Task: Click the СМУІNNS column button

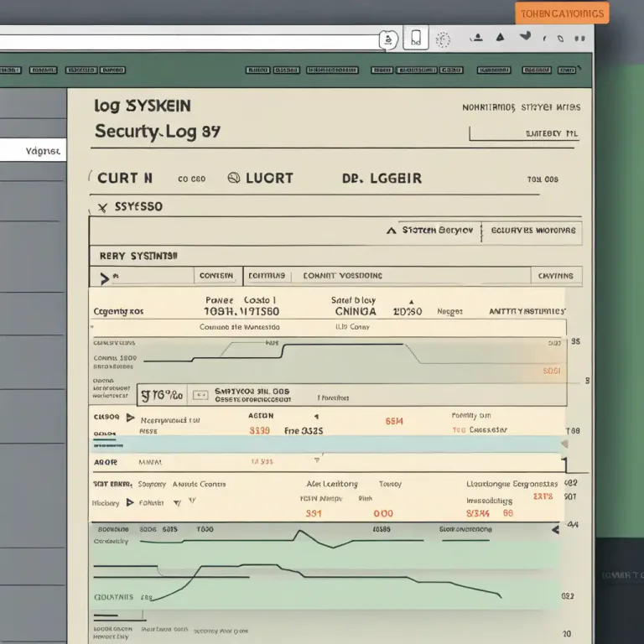Action: click(556, 276)
